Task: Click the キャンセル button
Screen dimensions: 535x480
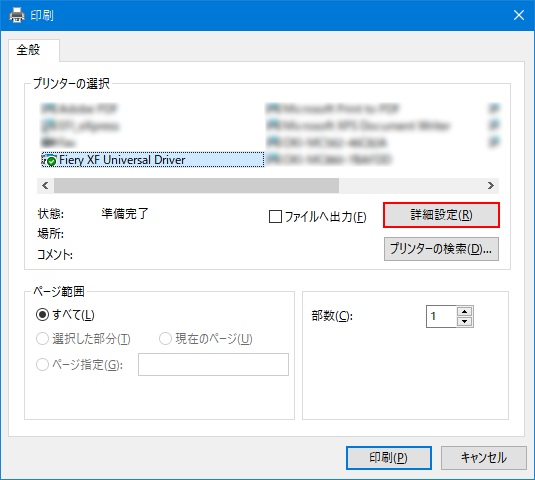Action: 483,458
